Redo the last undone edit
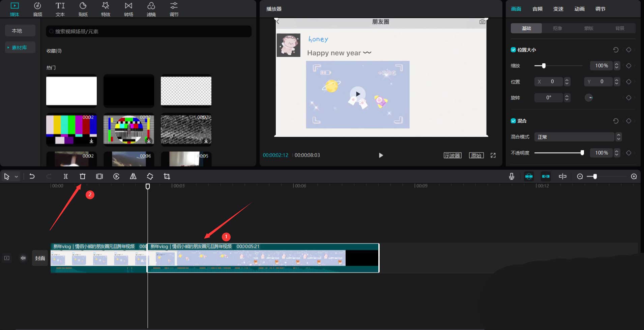 (49, 176)
